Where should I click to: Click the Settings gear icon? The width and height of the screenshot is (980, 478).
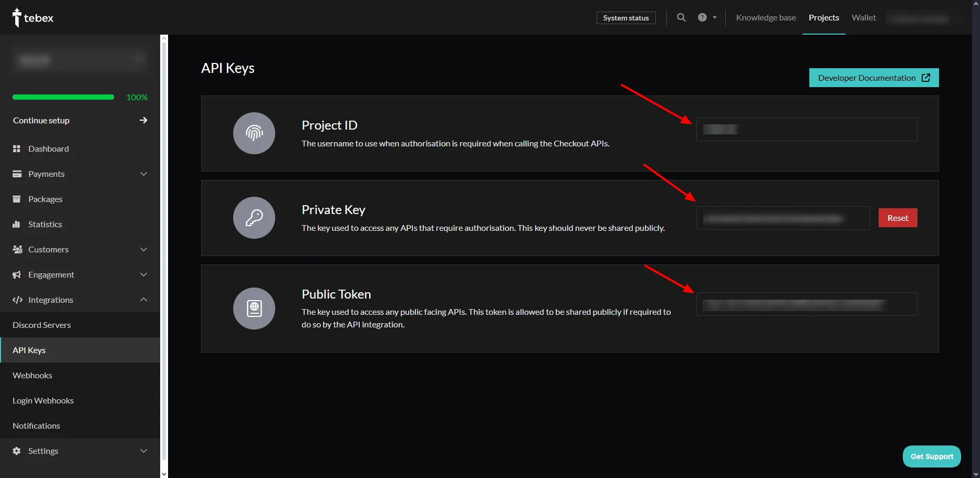coord(17,451)
